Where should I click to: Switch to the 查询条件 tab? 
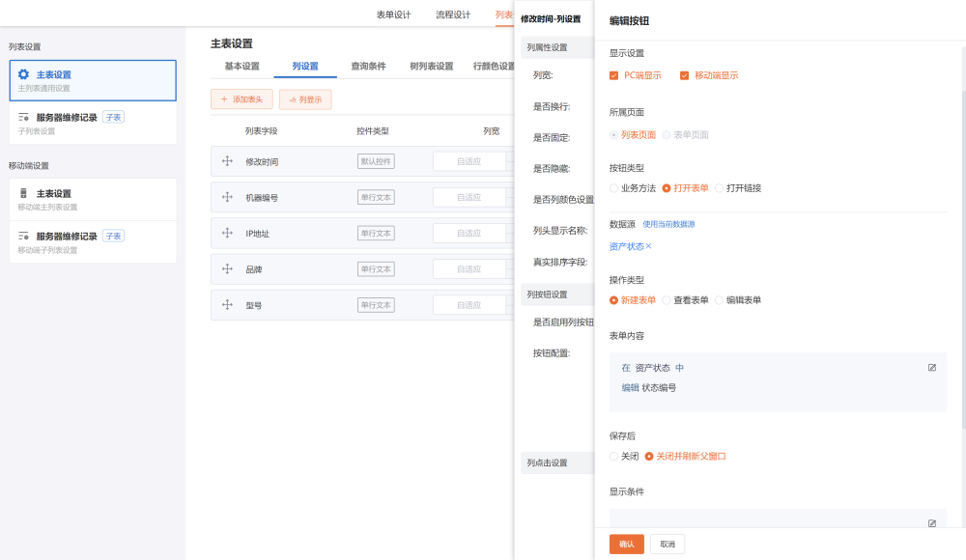coord(368,67)
